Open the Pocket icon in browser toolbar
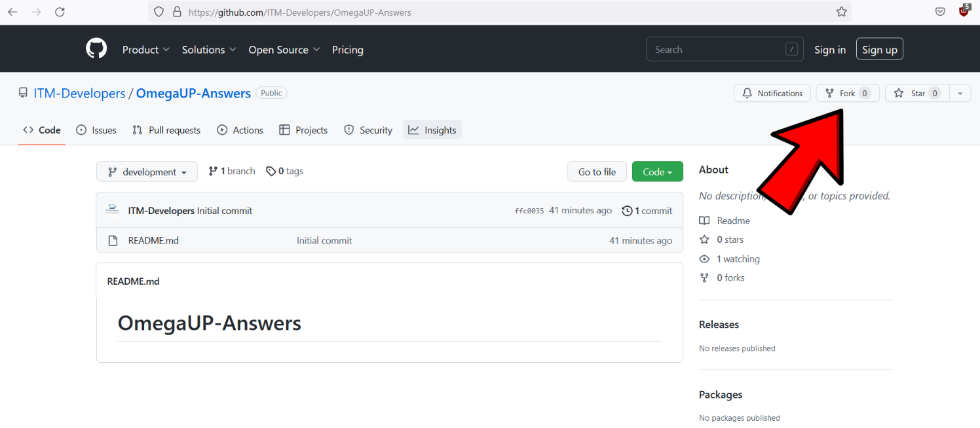The width and height of the screenshot is (980, 428). coord(940,12)
